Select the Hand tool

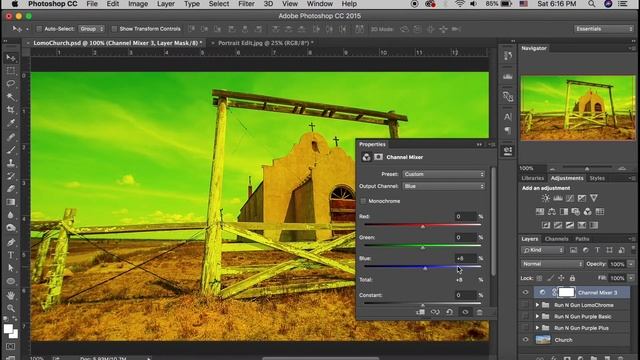click(11, 295)
